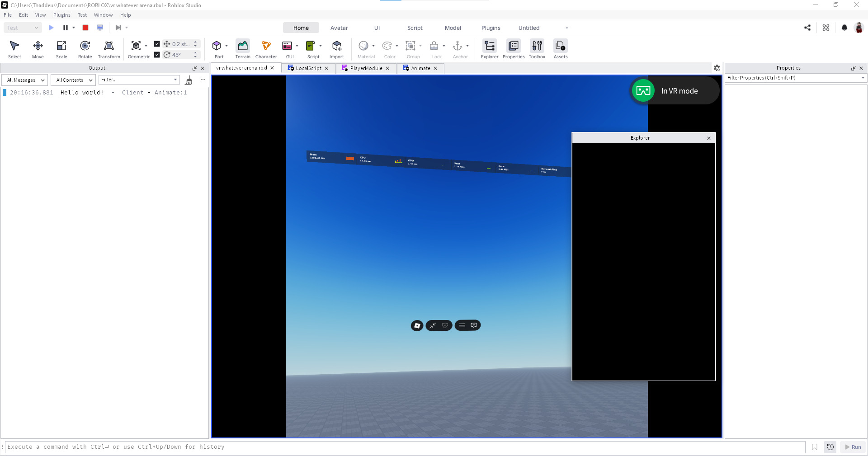Activate the Rotate tool
868x470 pixels.
[x=85, y=49]
